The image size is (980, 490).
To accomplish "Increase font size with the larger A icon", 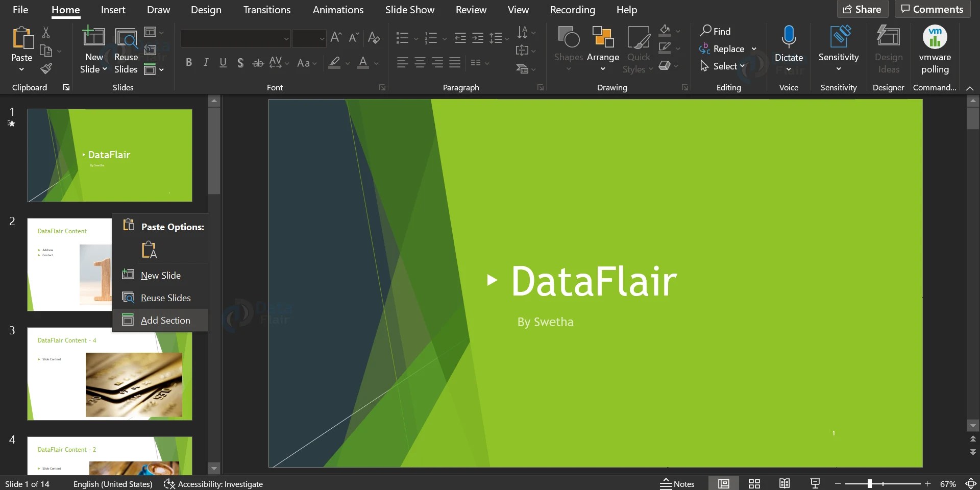I will (x=336, y=37).
